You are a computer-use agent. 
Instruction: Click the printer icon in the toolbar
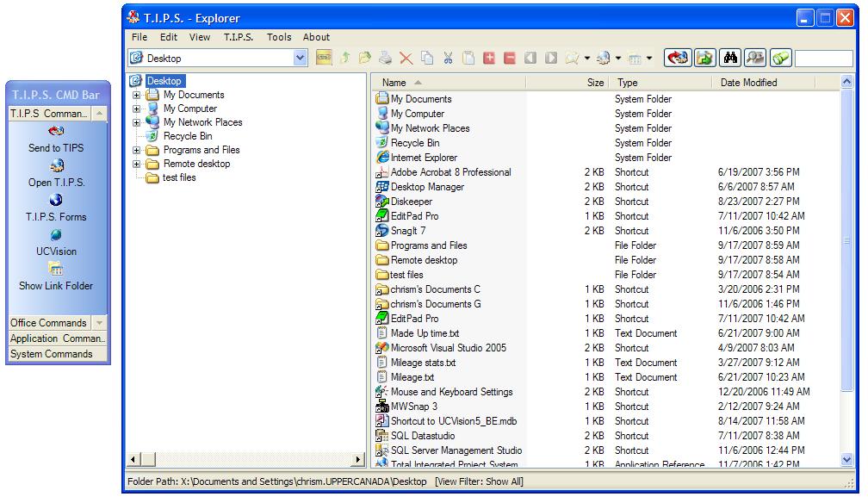point(385,59)
